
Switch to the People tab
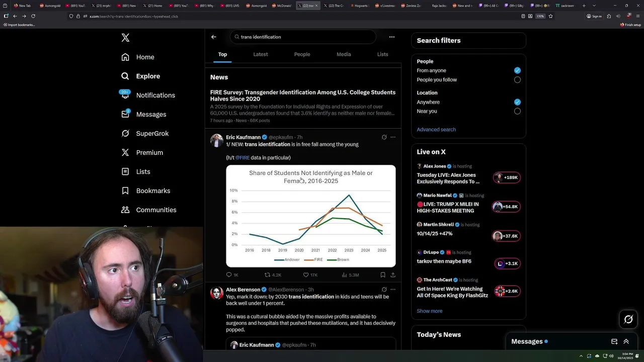(302, 54)
